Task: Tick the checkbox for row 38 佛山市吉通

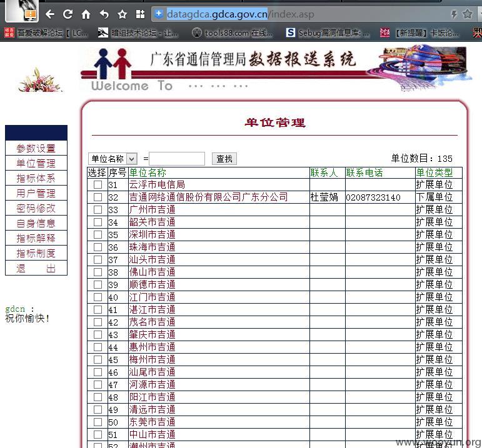Action: point(98,272)
